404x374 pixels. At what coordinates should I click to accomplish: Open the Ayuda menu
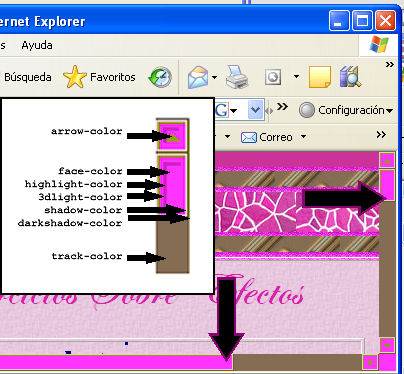point(37,45)
